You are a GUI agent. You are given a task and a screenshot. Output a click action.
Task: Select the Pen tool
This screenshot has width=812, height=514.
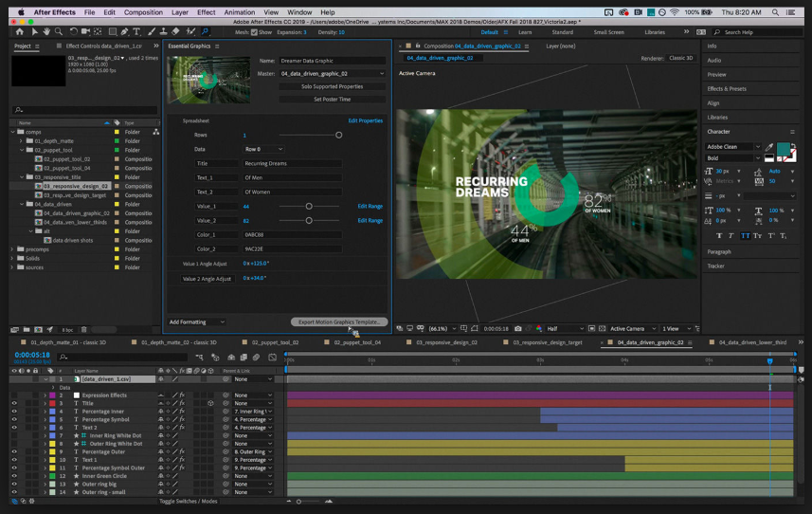coord(124,32)
